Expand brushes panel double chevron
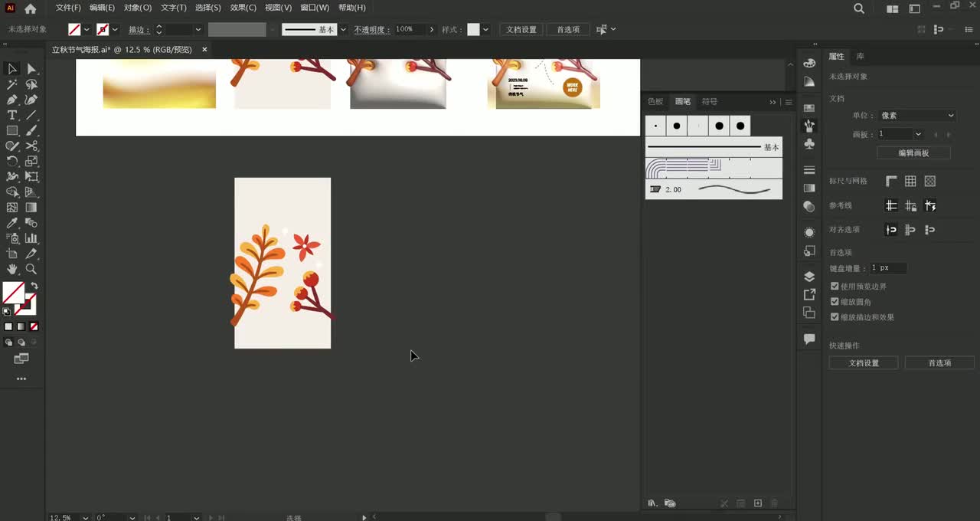Viewport: 980px width, 521px height. click(773, 102)
